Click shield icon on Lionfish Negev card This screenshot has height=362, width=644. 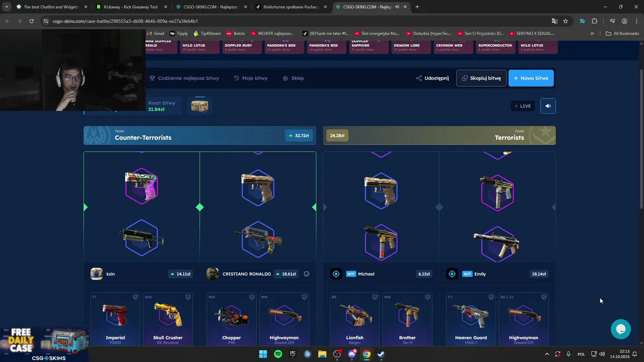[x=375, y=297]
